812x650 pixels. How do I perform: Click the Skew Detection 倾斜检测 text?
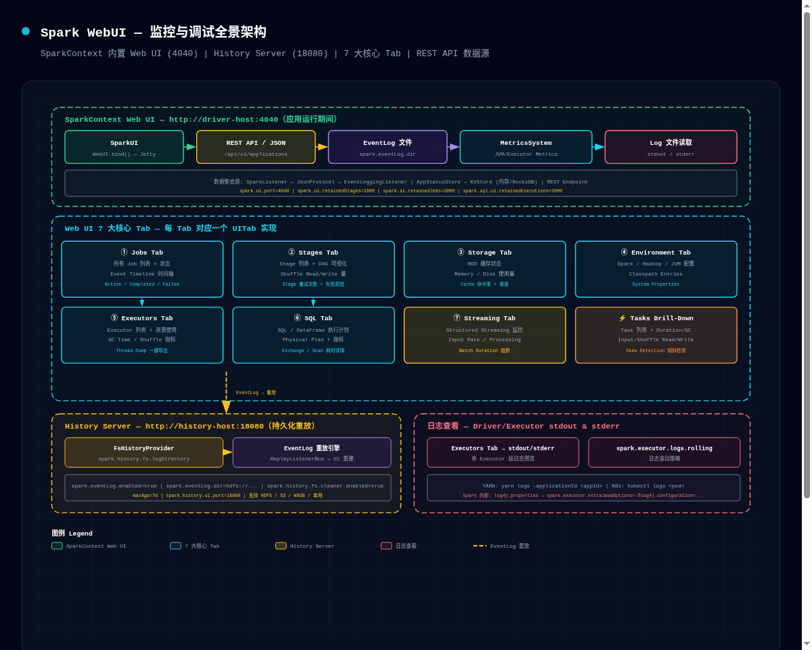click(x=656, y=351)
